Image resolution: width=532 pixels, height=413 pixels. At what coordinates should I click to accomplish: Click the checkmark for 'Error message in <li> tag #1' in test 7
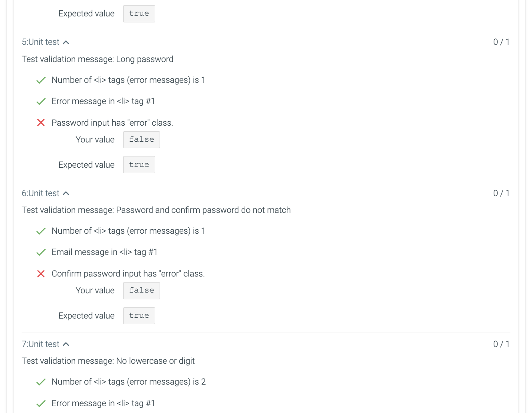pos(41,403)
